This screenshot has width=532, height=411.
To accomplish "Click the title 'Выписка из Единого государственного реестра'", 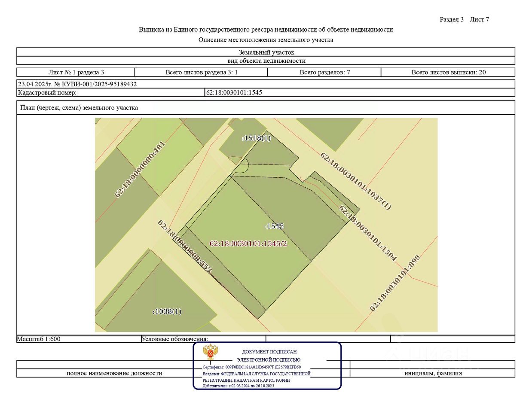I will (266, 30).
